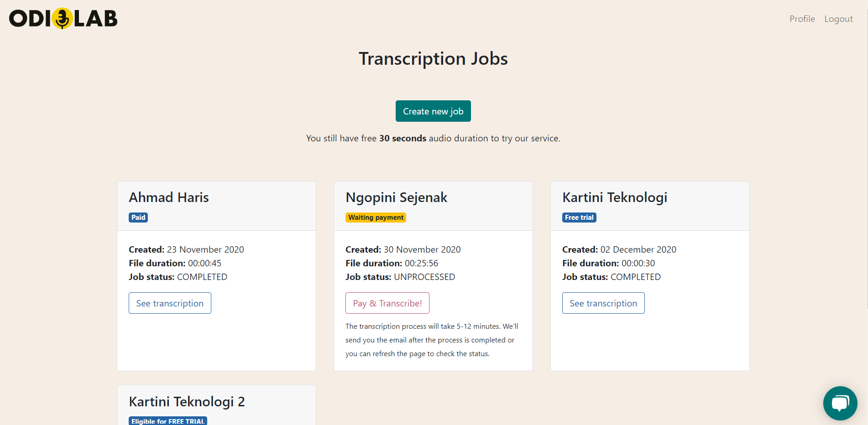Click the Ngopini Sejenak file duration 00:25:56
The height and width of the screenshot is (425, 868).
point(421,263)
